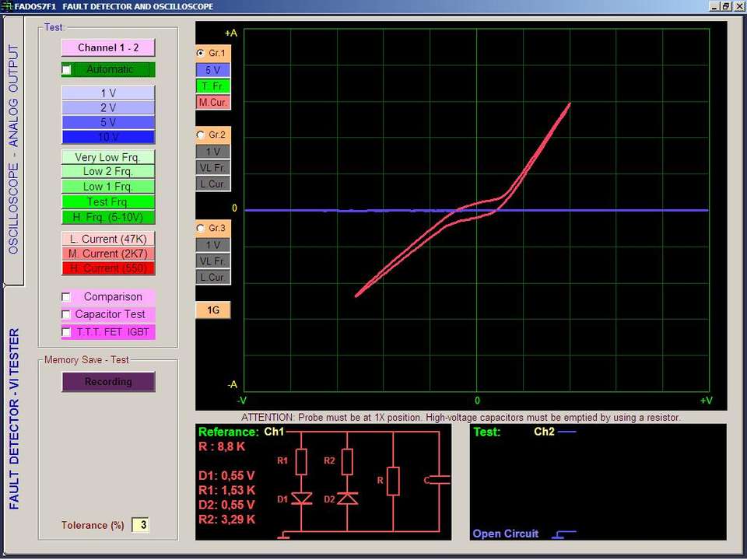Select the Gr.1 radio button
Viewport: 747px width, 560px height.
click(202, 54)
